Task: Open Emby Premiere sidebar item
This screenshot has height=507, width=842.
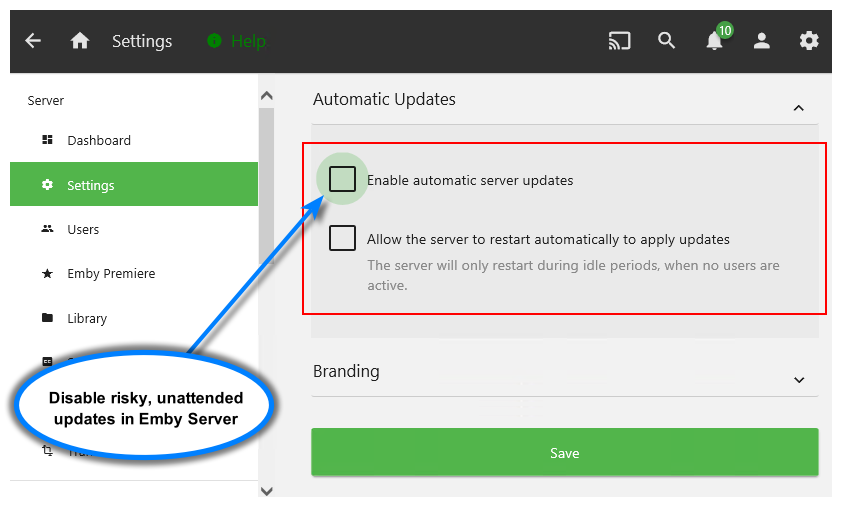Action: point(111,273)
